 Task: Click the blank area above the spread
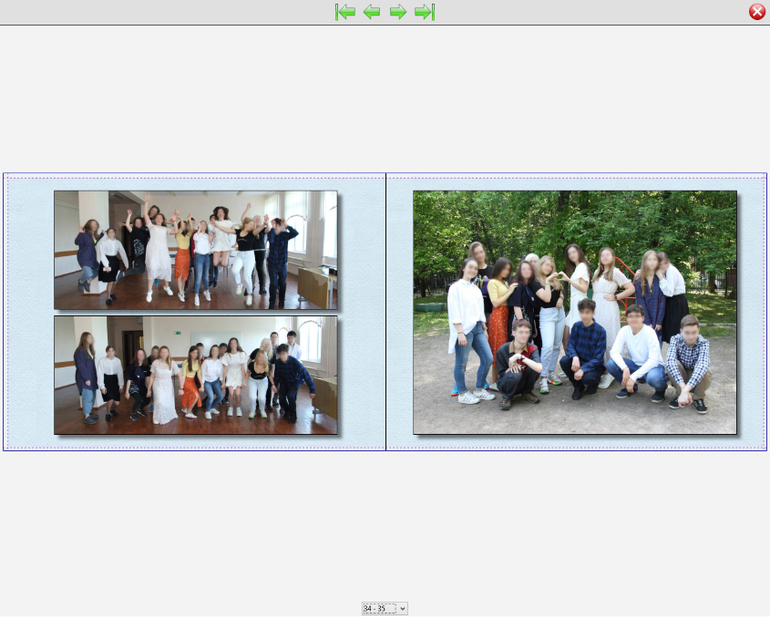coord(385,100)
